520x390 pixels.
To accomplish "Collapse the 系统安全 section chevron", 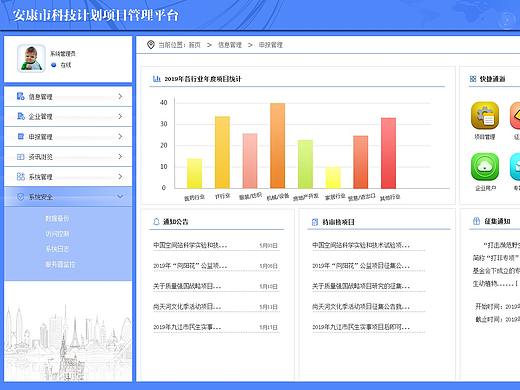I will pyautogui.click(x=120, y=197).
